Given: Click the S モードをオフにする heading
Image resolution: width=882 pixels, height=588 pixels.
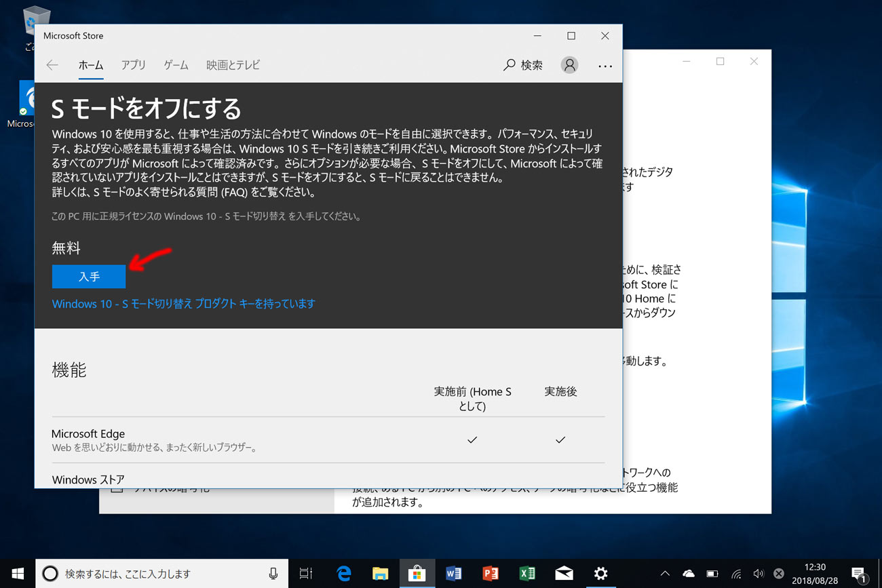Looking at the screenshot, I should (x=147, y=109).
